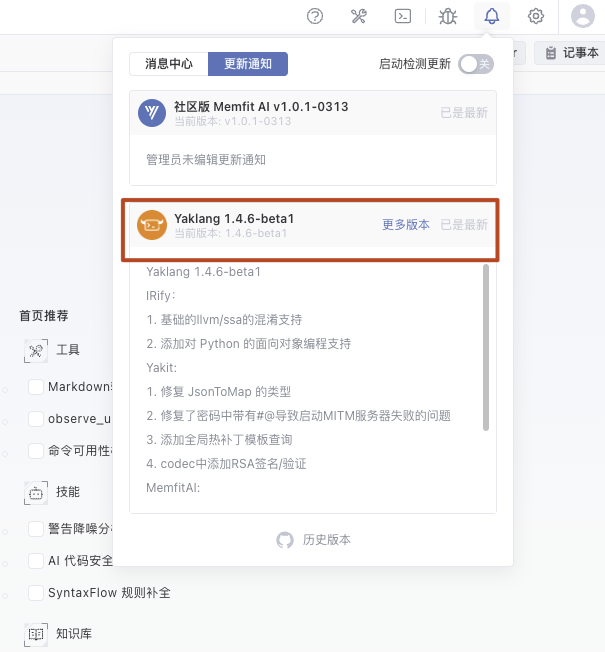
Task: Switch to the 消息中心 tab
Action: tap(169, 64)
